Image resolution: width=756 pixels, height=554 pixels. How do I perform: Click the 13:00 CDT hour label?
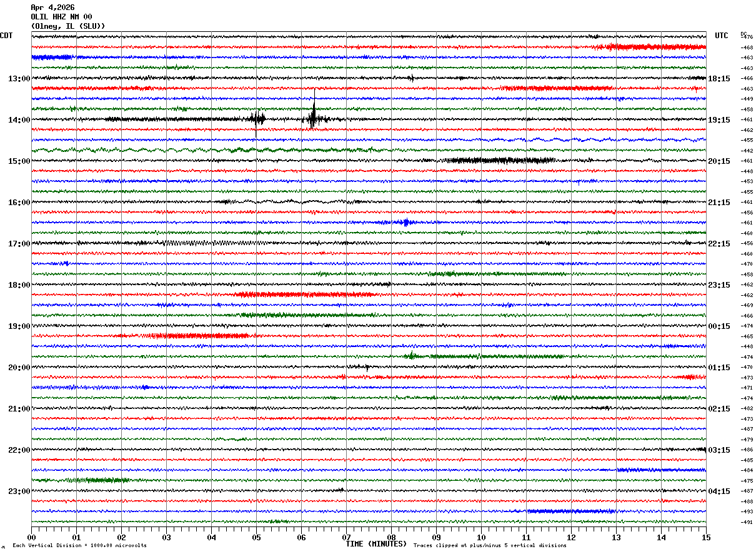click(19, 79)
